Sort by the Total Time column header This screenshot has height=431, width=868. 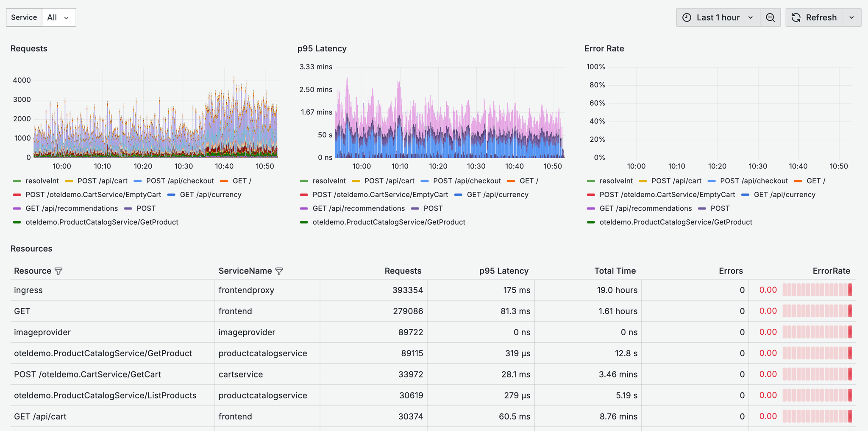click(x=615, y=271)
